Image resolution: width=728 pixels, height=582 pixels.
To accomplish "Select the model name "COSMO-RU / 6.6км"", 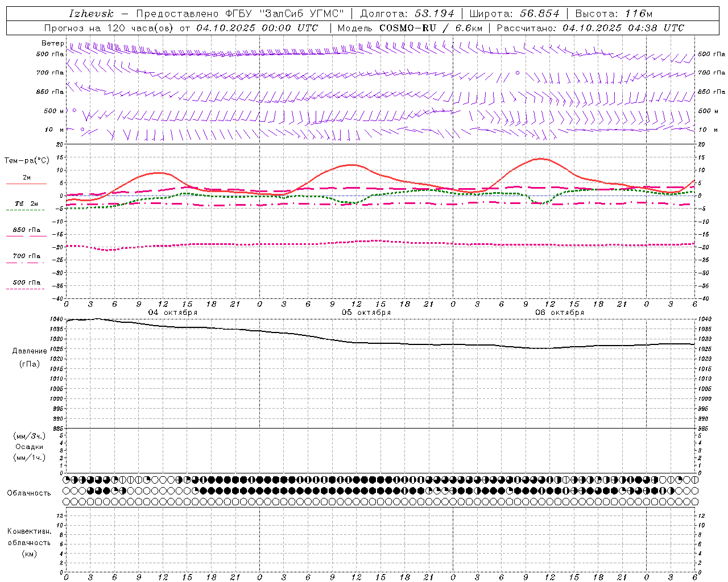I will (431, 28).
